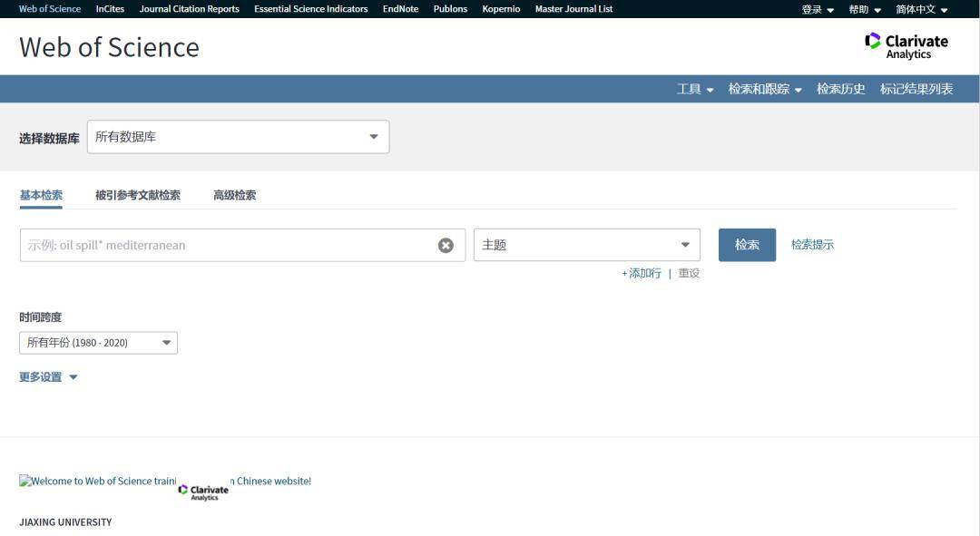Select the 基本检索 tab
The height and width of the screenshot is (536, 980).
41,195
